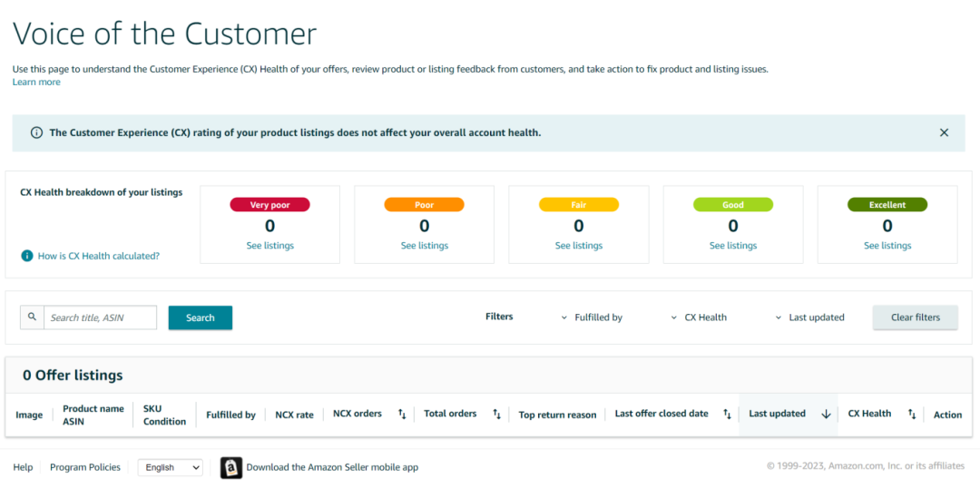Click the Clear filters button
Viewport: 980px width, 498px height.
915,317
